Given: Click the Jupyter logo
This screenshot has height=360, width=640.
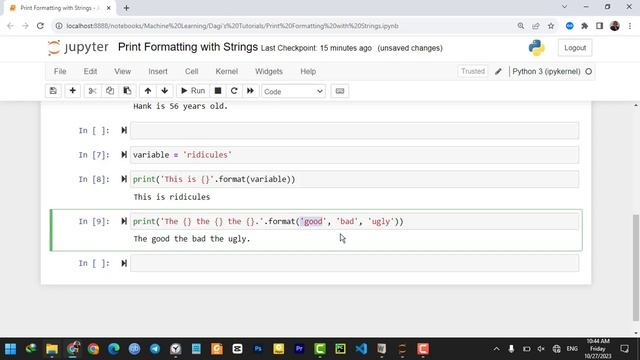Looking at the screenshot, I should tap(78, 47).
